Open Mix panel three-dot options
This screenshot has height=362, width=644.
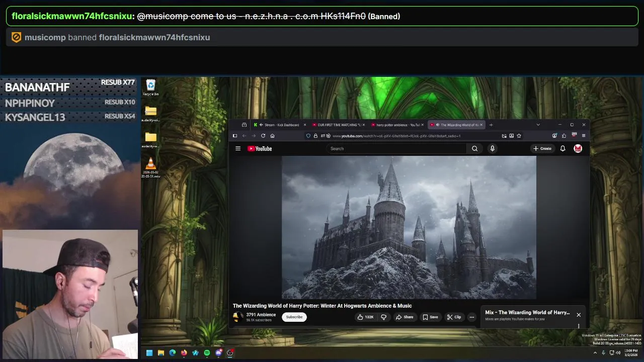[x=579, y=326]
